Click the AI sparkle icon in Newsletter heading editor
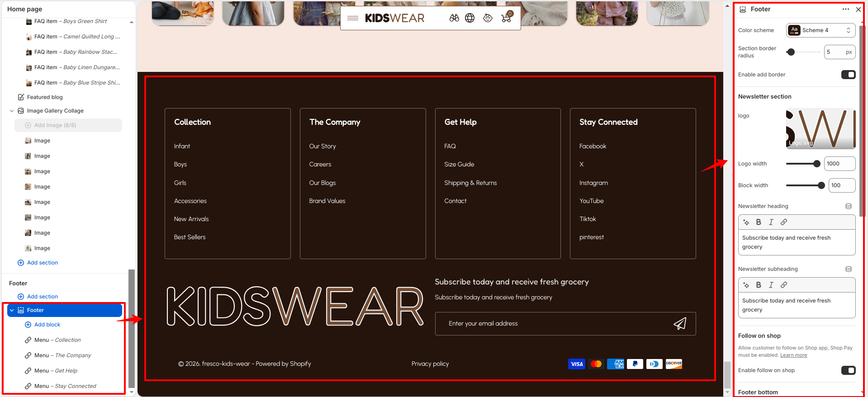Screen dimensions: 868x397 (746, 222)
